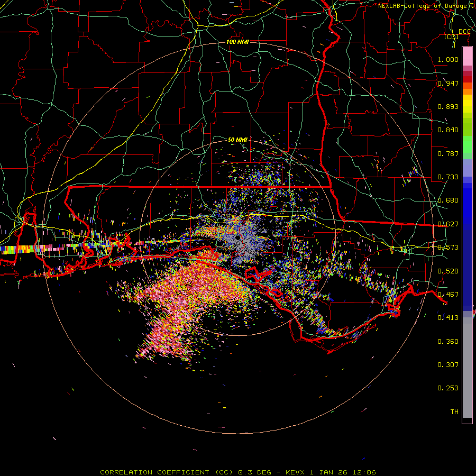Click the Correlation Coefficient KEVX caption at bottom
476x476 pixels.
(x=237, y=472)
